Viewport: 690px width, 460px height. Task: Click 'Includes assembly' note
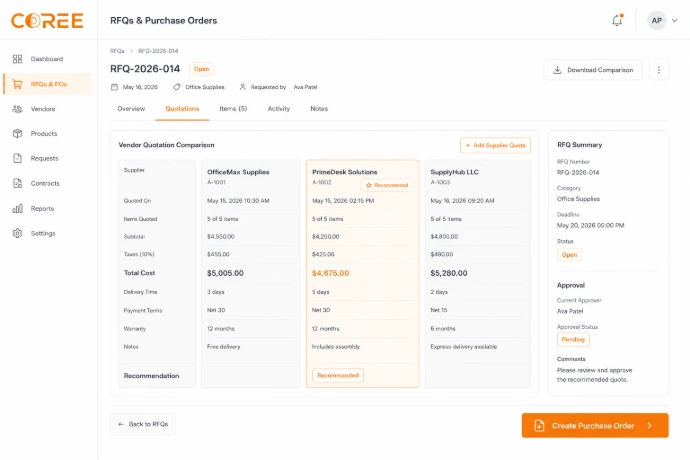[336, 347]
